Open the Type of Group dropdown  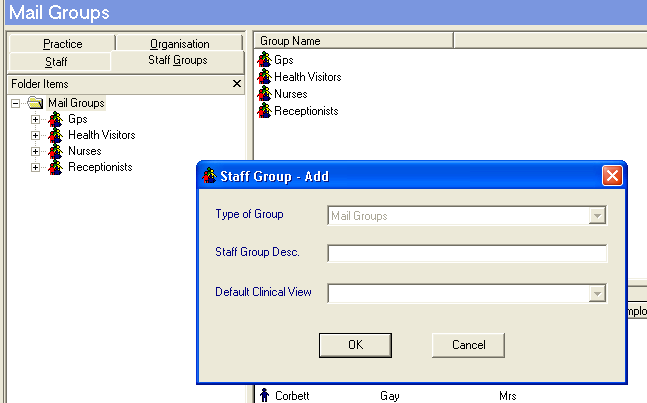(598, 215)
